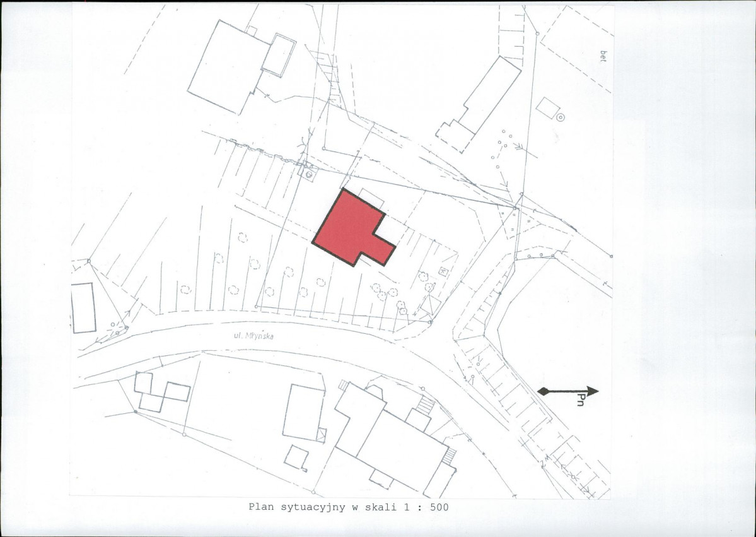This screenshot has height=537, width=756.
Task: Click the 'Pn' north label text
Action: [x=581, y=400]
